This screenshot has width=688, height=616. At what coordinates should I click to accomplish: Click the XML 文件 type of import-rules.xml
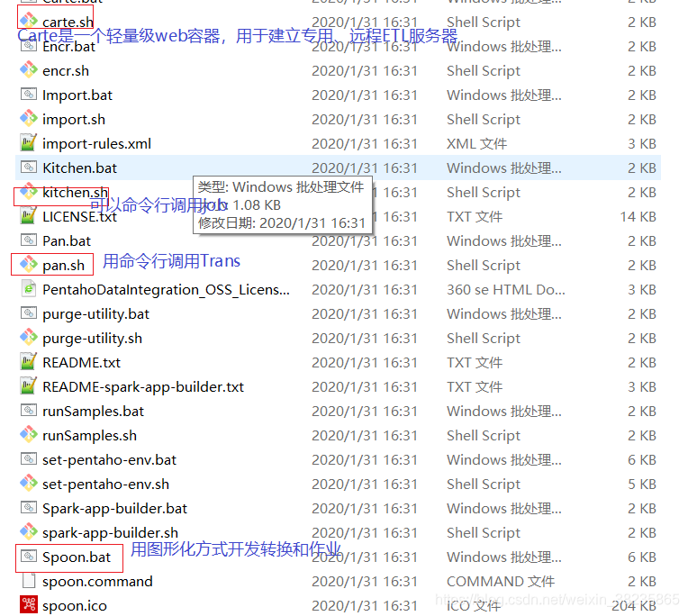(476, 143)
